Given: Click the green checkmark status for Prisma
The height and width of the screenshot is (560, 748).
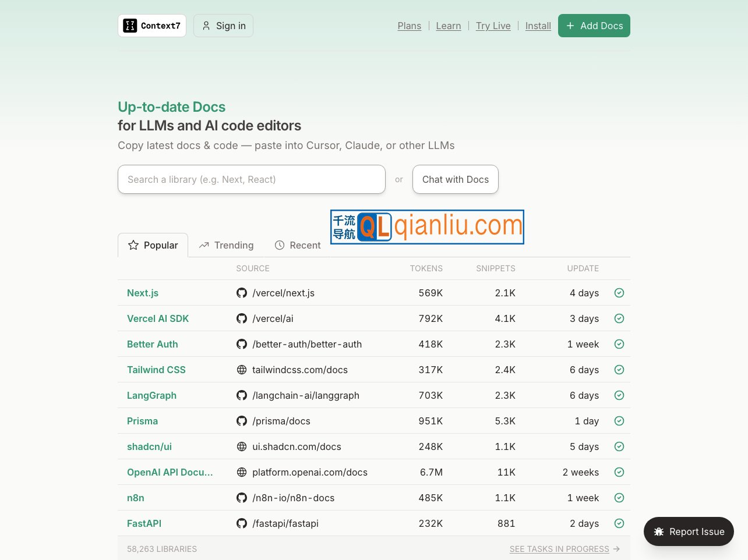Looking at the screenshot, I should [x=619, y=421].
